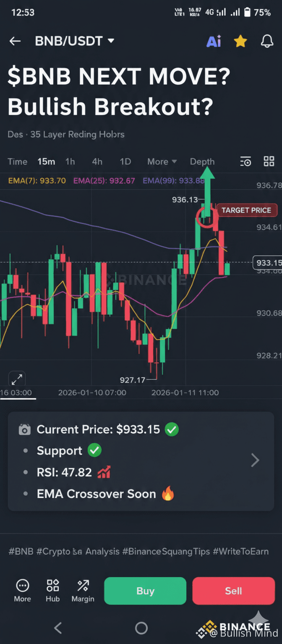Tap the red Sell button

(234, 591)
